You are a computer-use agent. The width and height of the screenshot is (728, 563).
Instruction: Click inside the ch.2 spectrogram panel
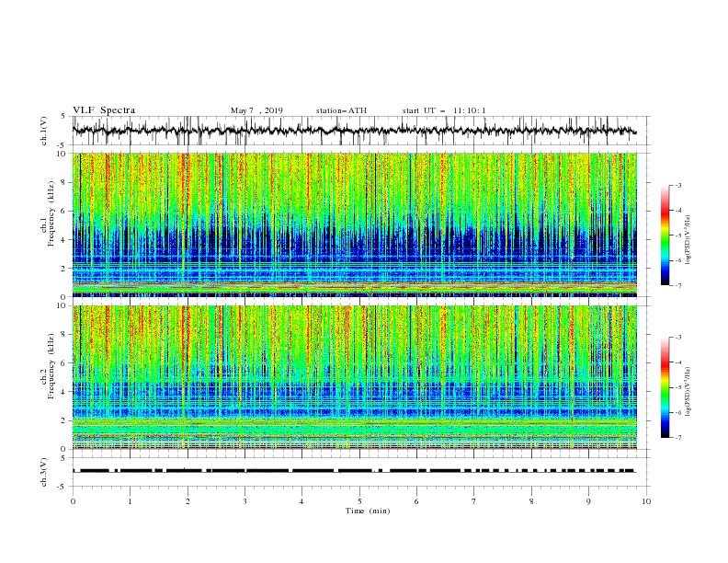(x=355, y=377)
